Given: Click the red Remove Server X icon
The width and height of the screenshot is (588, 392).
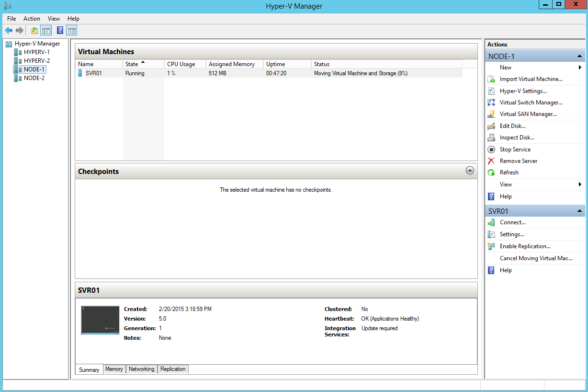Looking at the screenshot, I should [491, 161].
